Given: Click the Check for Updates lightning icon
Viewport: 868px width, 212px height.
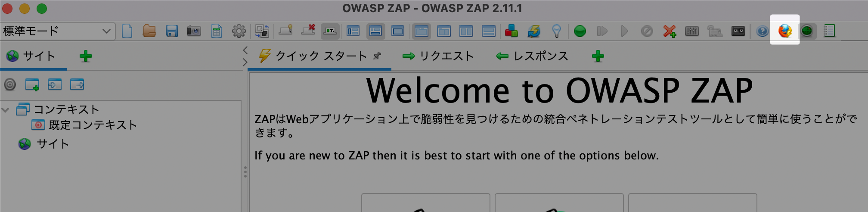Looking at the screenshot, I should click(534, 31).
